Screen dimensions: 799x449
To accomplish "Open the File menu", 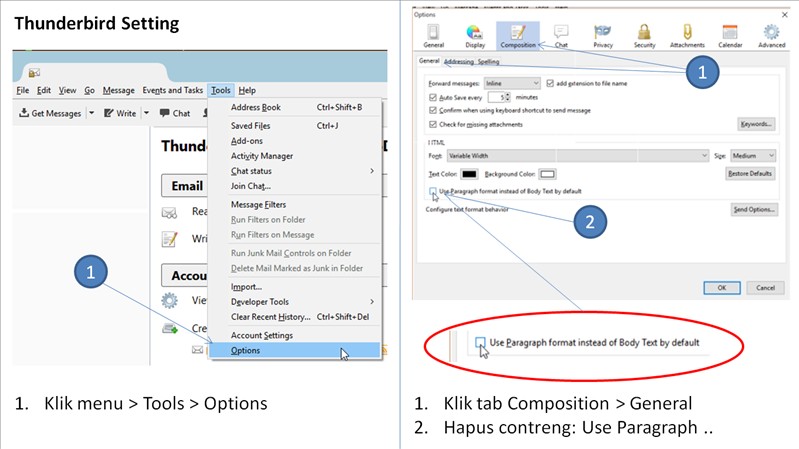I will 22,90.
